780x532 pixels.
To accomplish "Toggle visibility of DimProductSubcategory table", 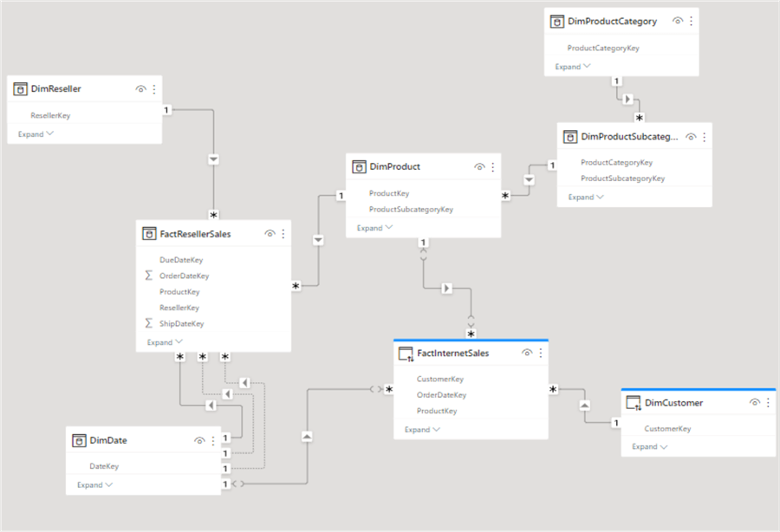I will (x=691, y=137).
